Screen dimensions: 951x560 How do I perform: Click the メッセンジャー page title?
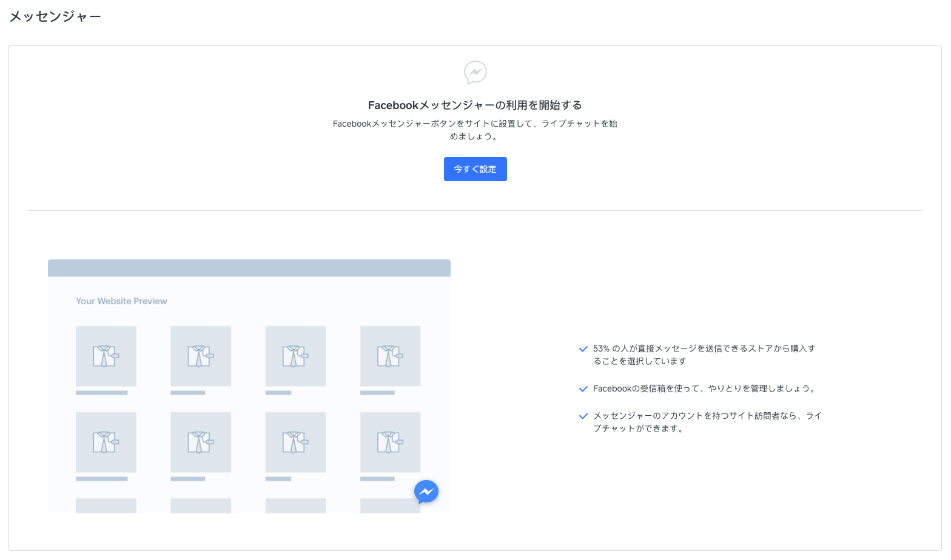pyautogui.click(x=55, y=16)
